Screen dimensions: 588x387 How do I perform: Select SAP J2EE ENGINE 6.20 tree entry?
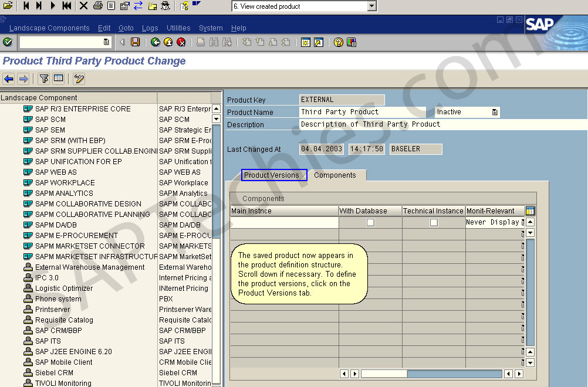pos(73,352)
